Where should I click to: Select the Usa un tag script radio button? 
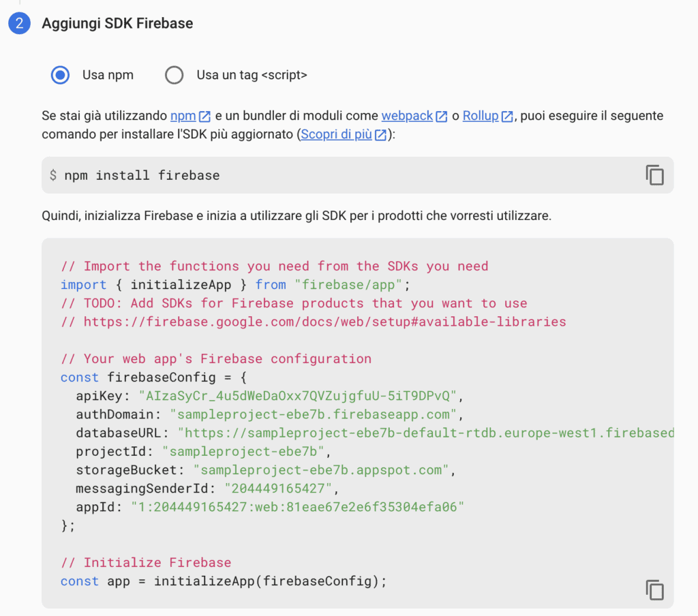click(174, 75)
